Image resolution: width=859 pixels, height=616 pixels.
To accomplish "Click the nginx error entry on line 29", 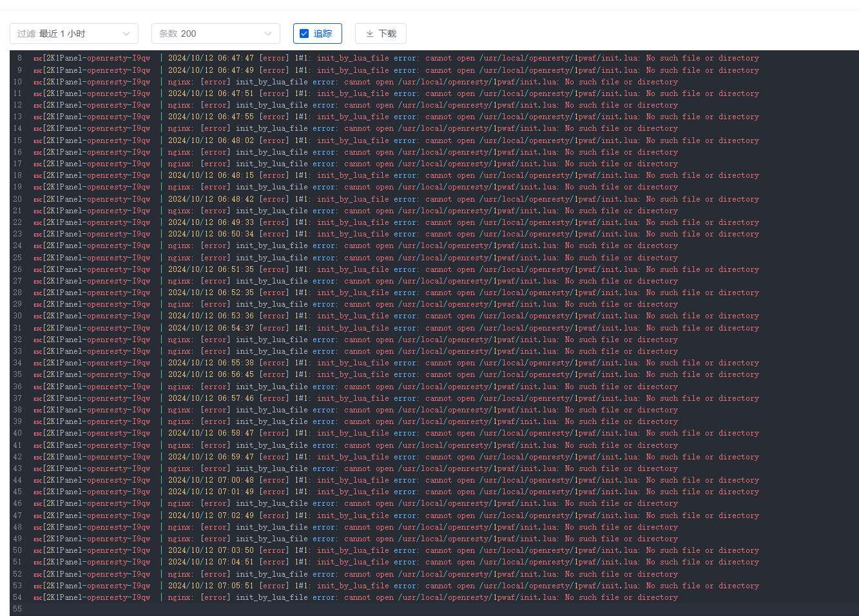I will click(x=356, y=304).
